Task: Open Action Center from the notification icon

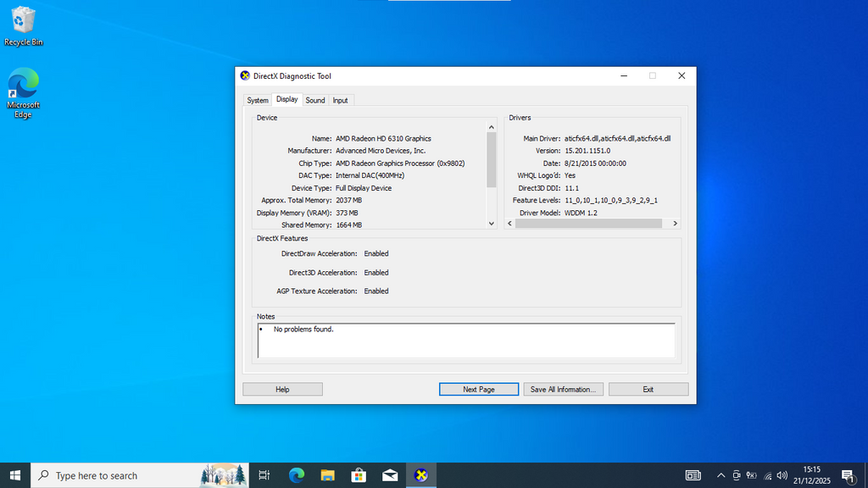Action: pyautogui.click(x=847, y=475)
